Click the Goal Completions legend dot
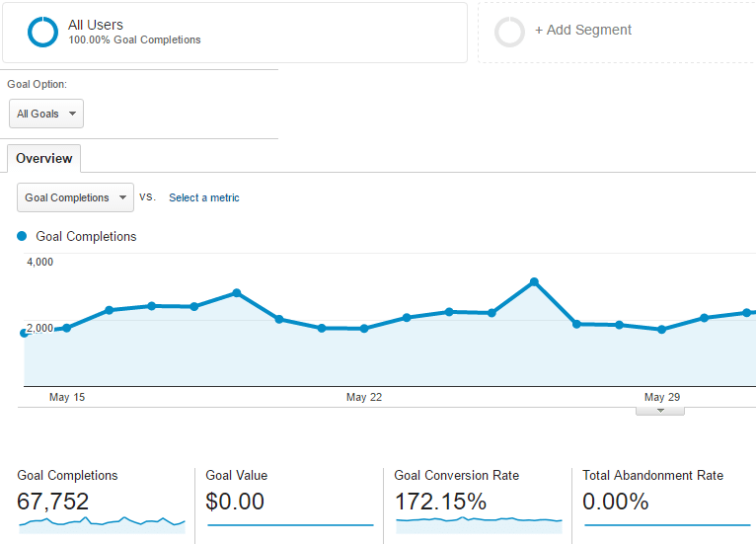The height and width of the screenshot is (544, 756). (x=22, y=237)
